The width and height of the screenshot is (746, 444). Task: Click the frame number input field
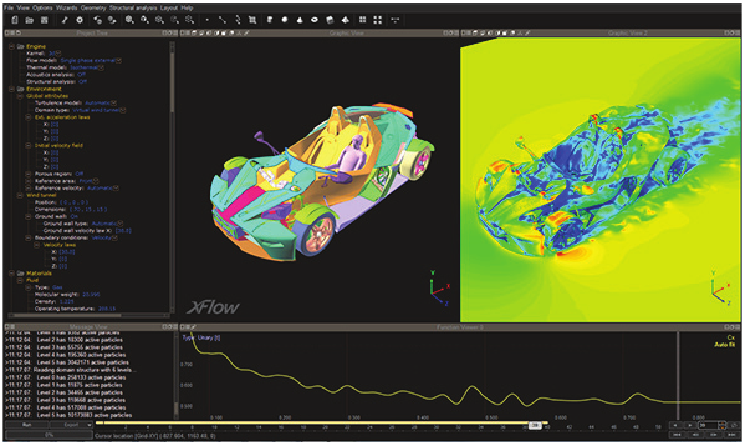coord(707,425)
